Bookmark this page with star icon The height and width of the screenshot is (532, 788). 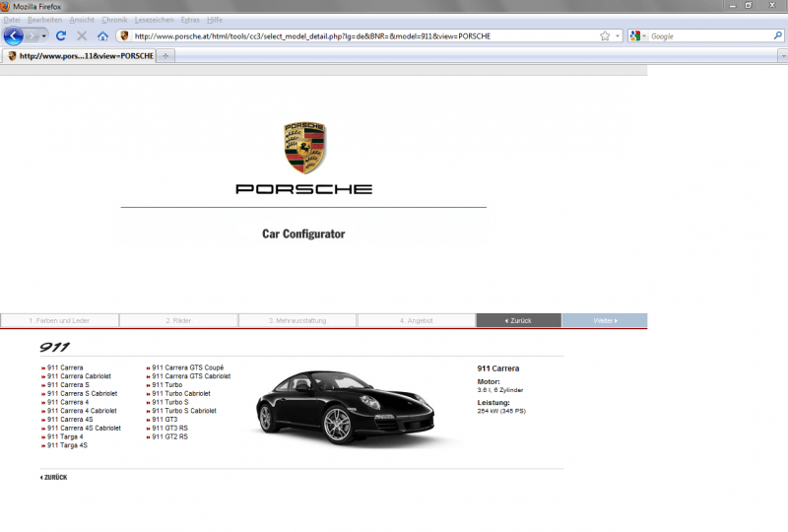605,36
